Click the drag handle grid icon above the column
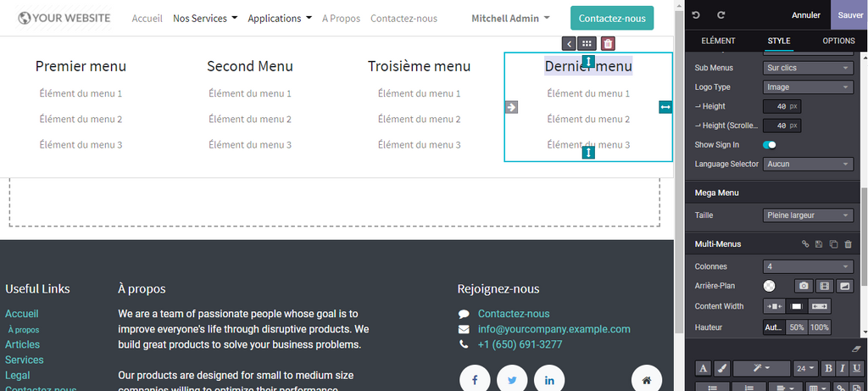 pos(587,43)
